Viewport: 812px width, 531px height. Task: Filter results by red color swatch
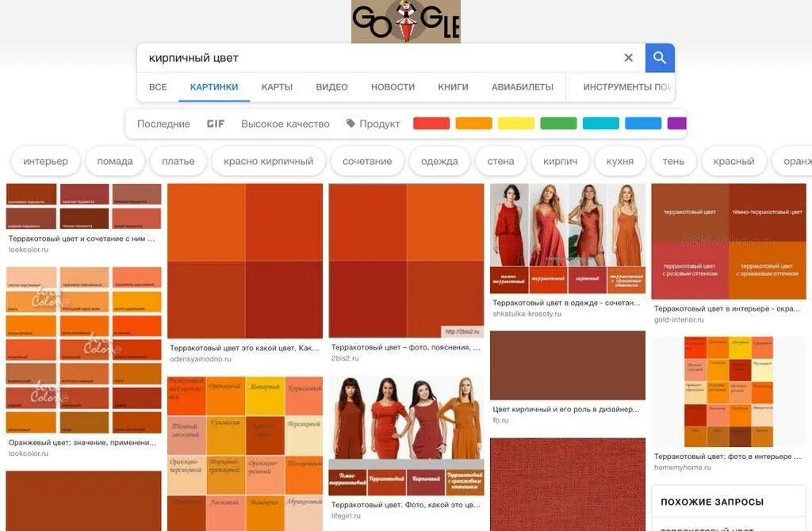(x=431, y=123)
